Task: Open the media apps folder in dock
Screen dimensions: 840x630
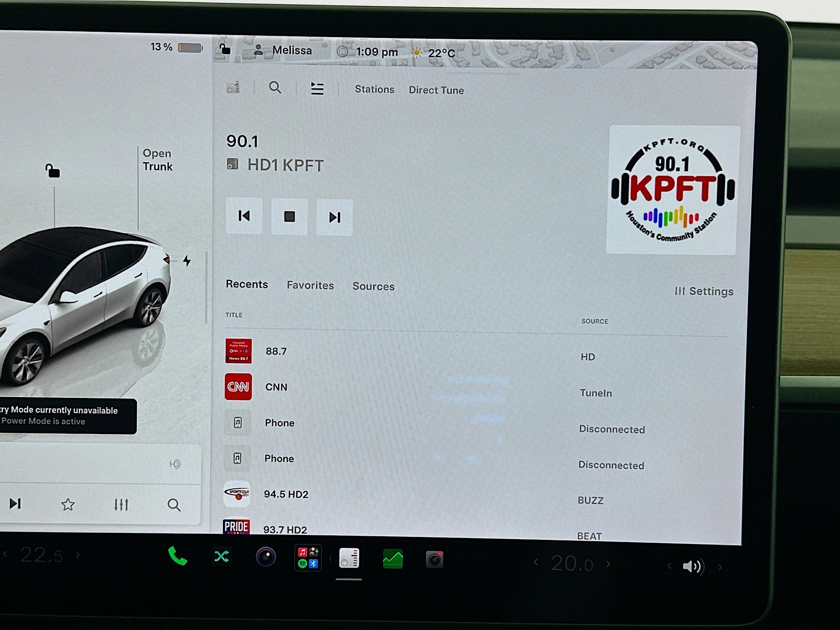Action: [308, 558]
